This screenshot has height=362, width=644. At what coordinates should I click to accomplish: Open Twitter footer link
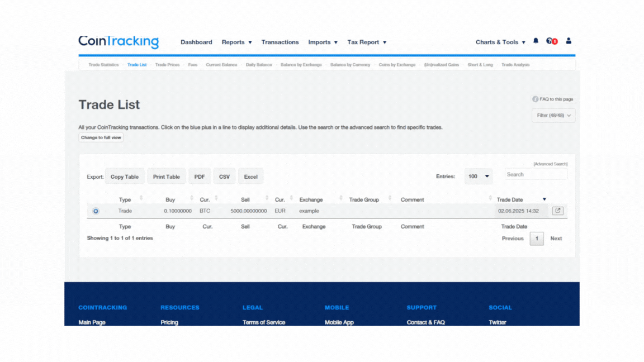point(498,322)
